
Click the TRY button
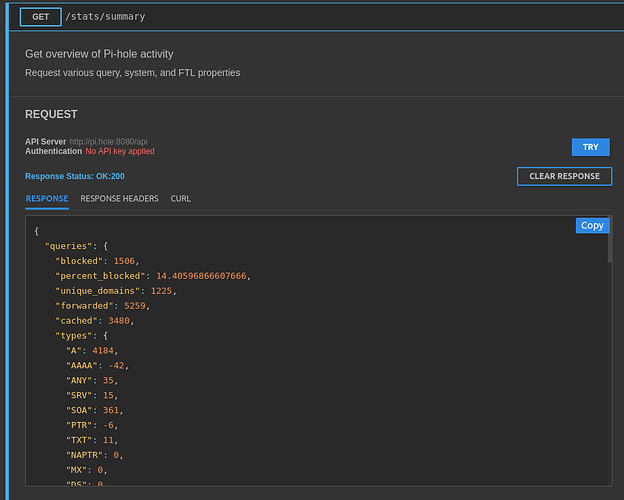click(591, 147)
